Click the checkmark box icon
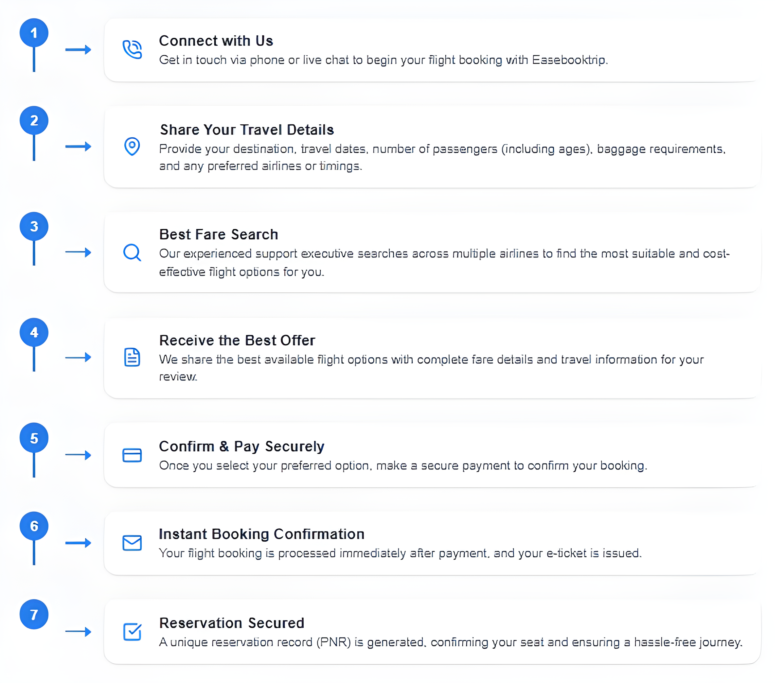The image size is (784, 683). click(x=132, y=632)
